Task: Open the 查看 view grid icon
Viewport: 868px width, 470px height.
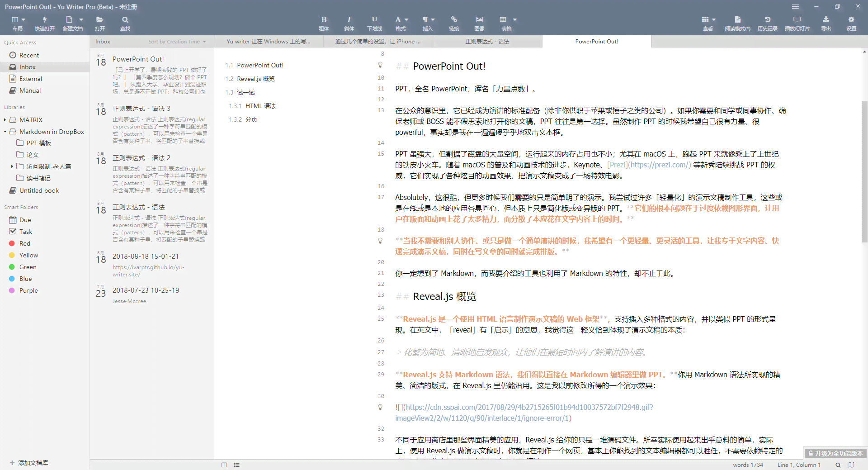Action: pyautogui.click(x=705, y=20)
